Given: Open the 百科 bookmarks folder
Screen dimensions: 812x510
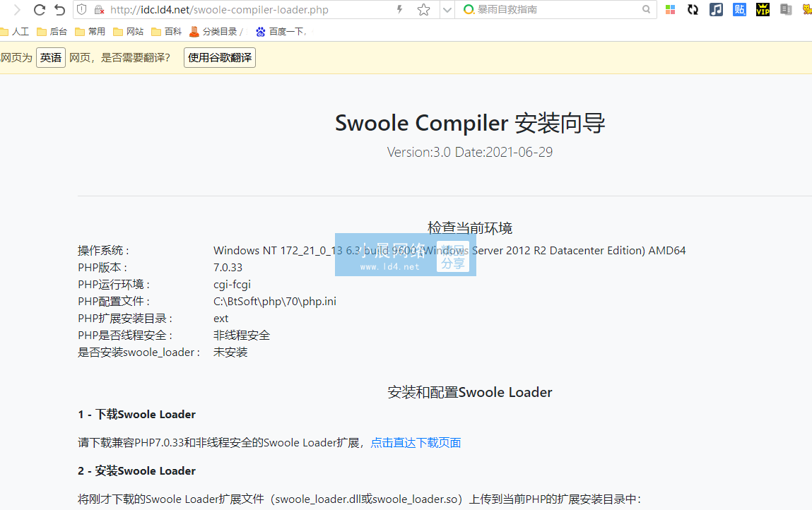Looking at the screenshot, I should coord(167,32).
